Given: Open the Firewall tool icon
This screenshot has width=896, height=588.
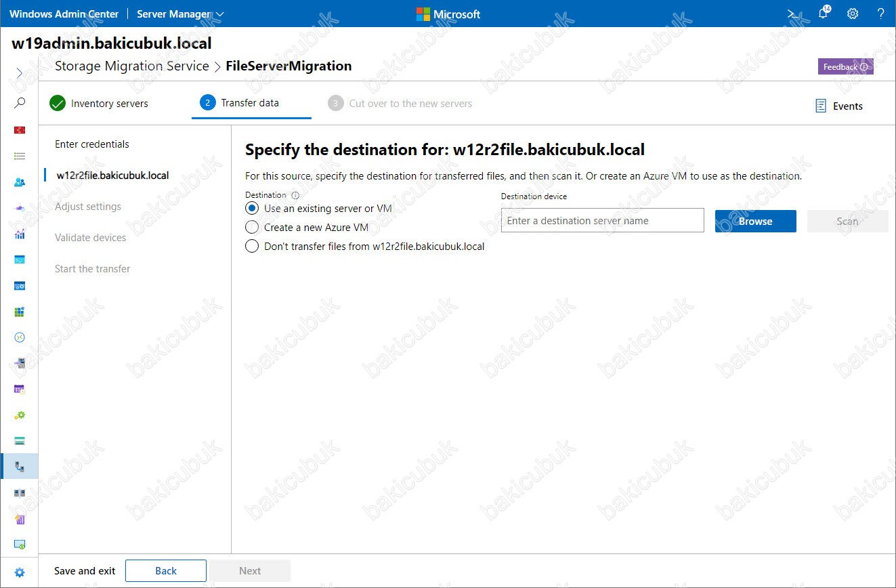Looking at the screenshot, I should (x=20, y=129).
